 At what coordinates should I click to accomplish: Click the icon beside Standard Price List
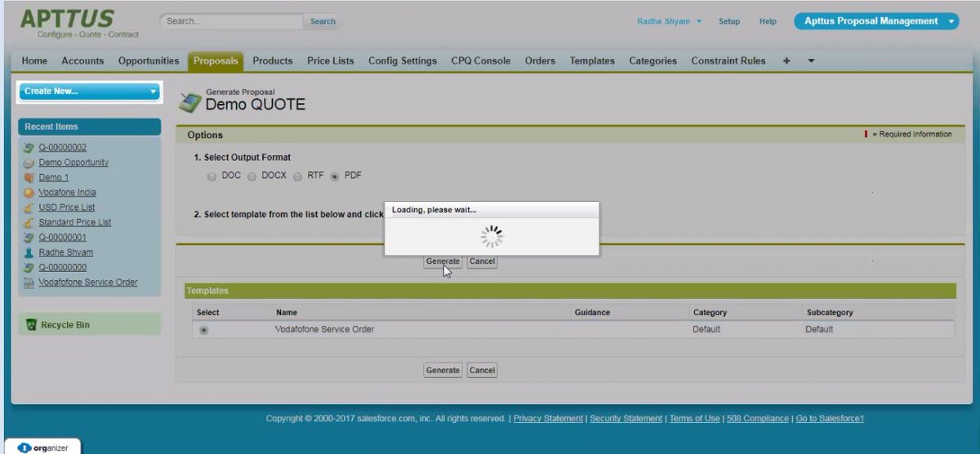point(29,222)
